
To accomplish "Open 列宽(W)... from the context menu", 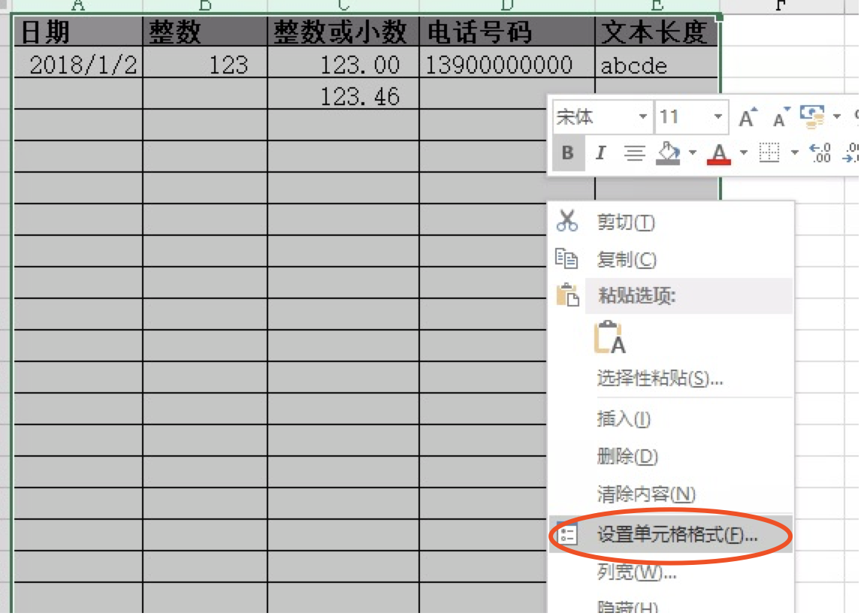I will (x=671, y=572).
